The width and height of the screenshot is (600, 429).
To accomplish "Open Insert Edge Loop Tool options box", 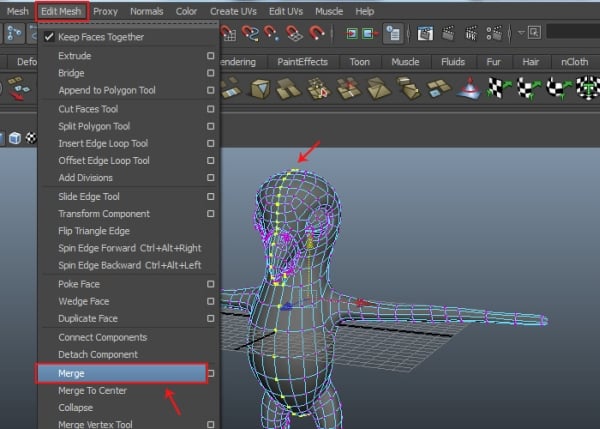I will click(x=210, y=143).
